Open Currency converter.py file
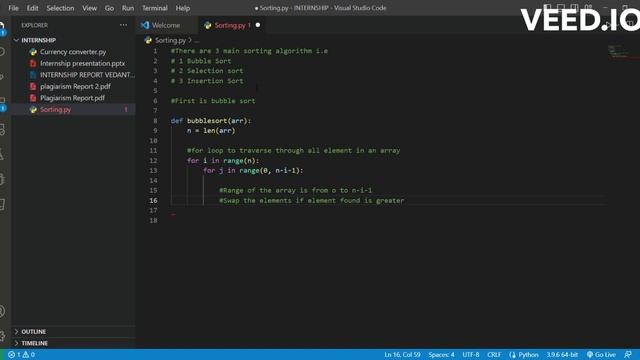 tap(73, 52)
